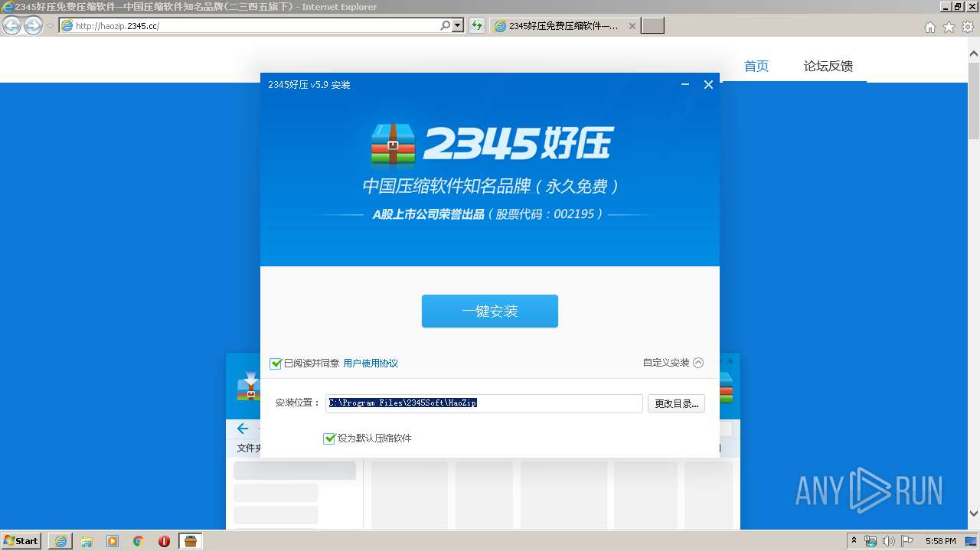Click the 更改目录... change directory button
Screen dimensions: 980x551
[676, 403]
